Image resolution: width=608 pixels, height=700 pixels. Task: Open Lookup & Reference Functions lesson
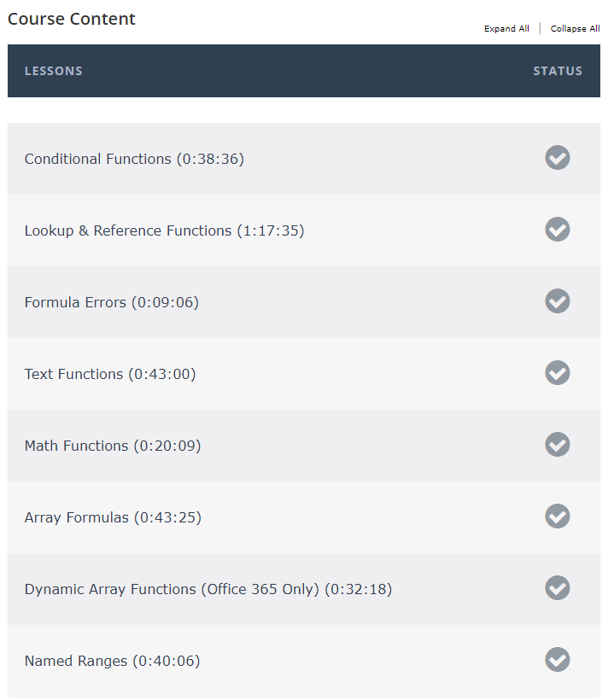164,230
